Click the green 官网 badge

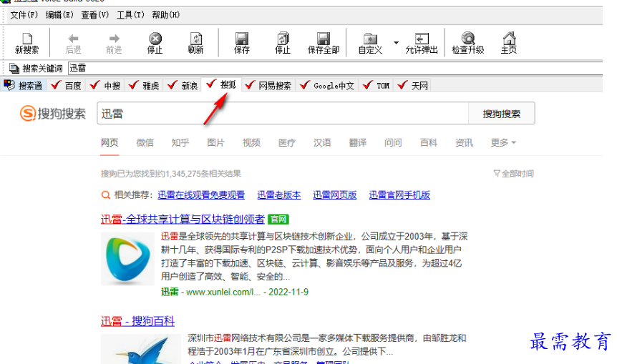coord(278,220)
